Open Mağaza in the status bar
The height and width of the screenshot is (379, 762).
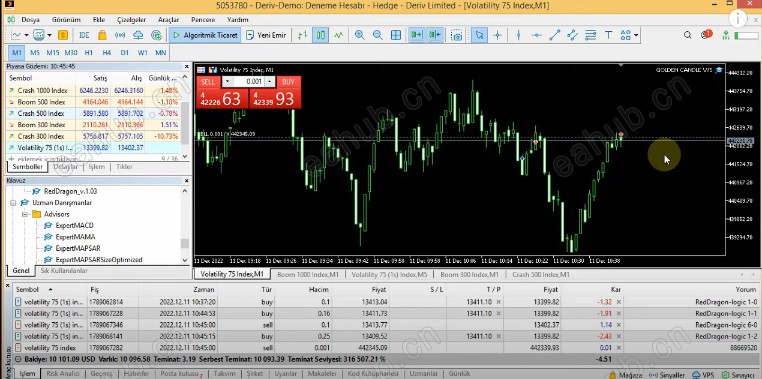[625, 375]
